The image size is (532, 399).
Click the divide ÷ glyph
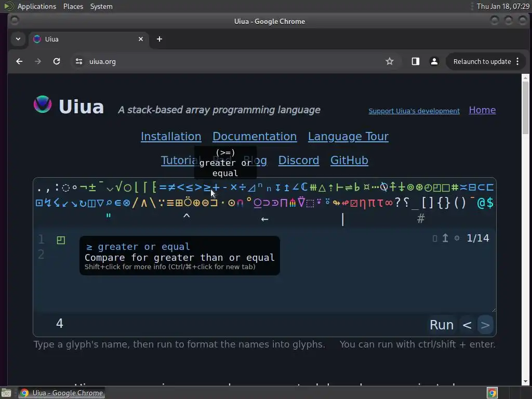pyautogui.click(x=243, y=187)
